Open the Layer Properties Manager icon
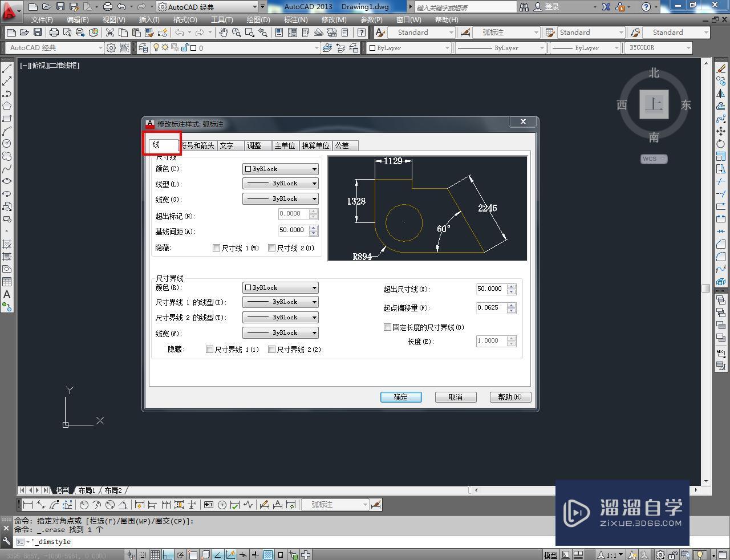This screenshot has height=560, width=730. pos(143,48)
